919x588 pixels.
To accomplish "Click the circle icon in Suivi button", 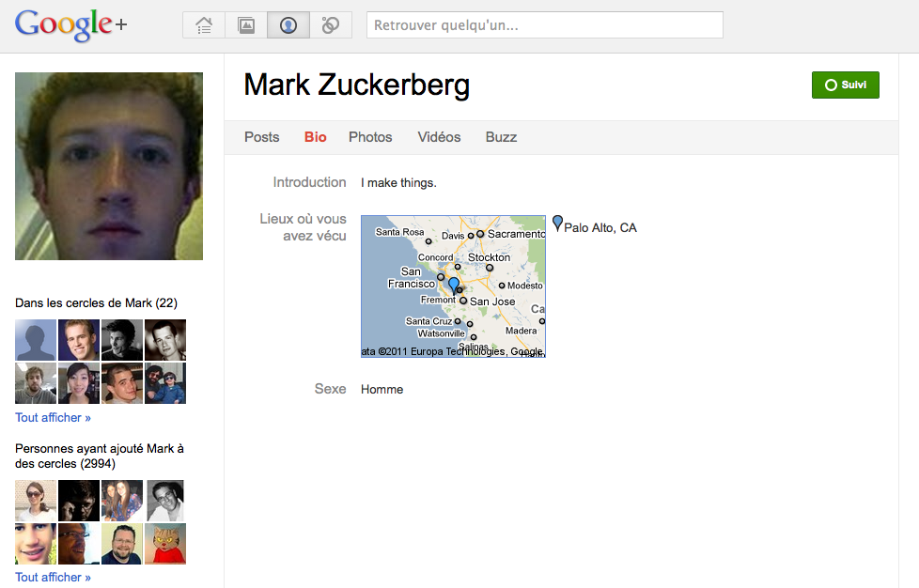I will pos(830,85).
